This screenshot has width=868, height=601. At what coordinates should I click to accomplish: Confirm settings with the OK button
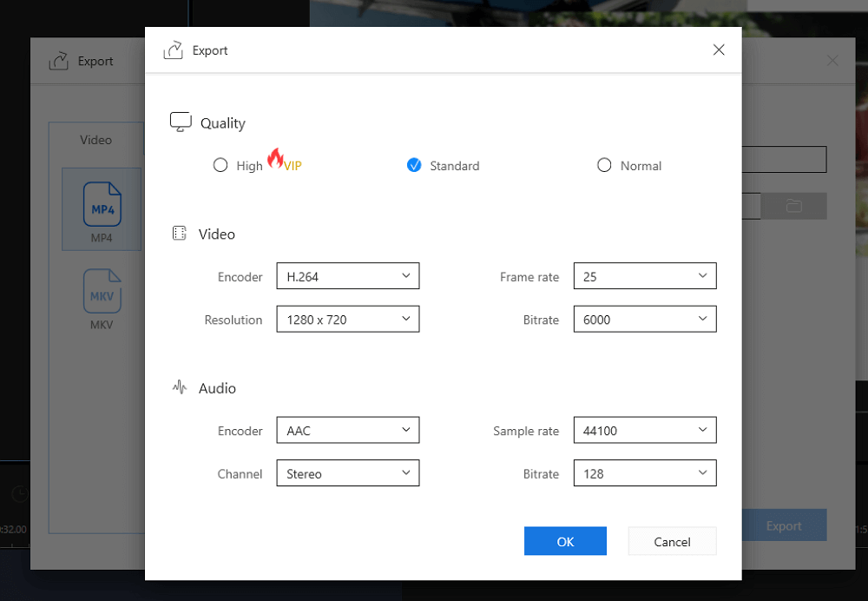point(565,540)
